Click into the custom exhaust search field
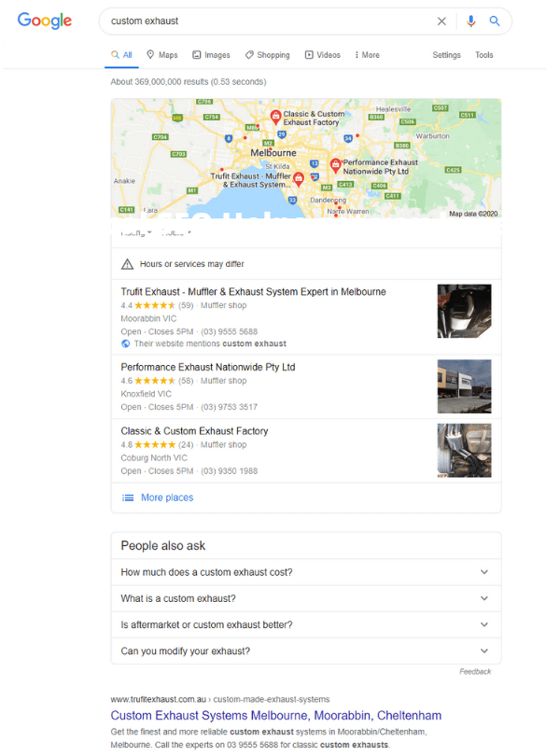 270,21
